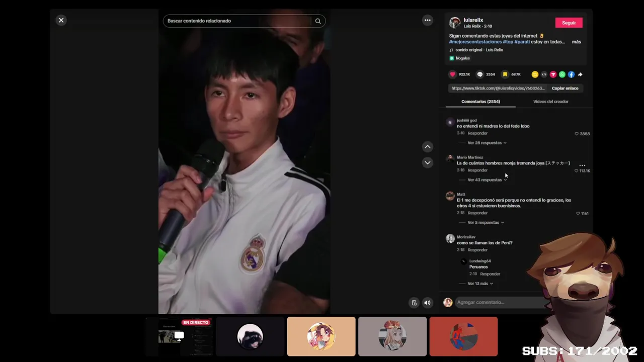
Task: Click 'Copiar enlace' button
Action: click(565, 88)
